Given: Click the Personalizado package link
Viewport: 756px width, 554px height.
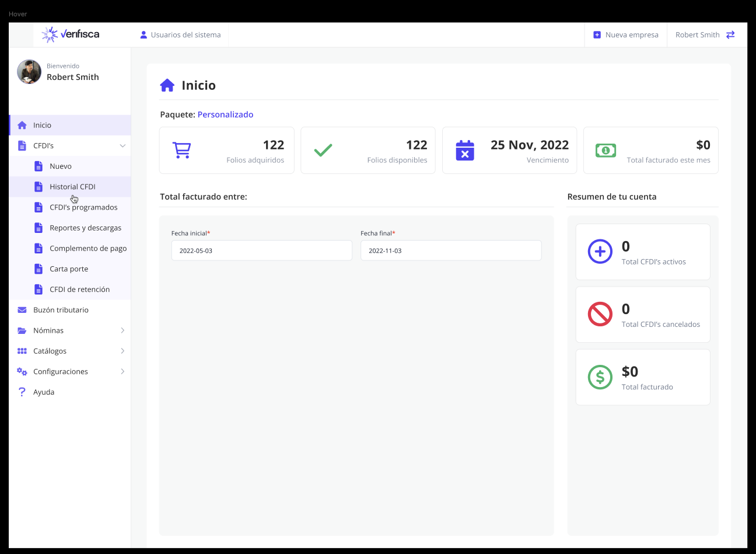Looking at the screenshot, I should coord(225,114).
